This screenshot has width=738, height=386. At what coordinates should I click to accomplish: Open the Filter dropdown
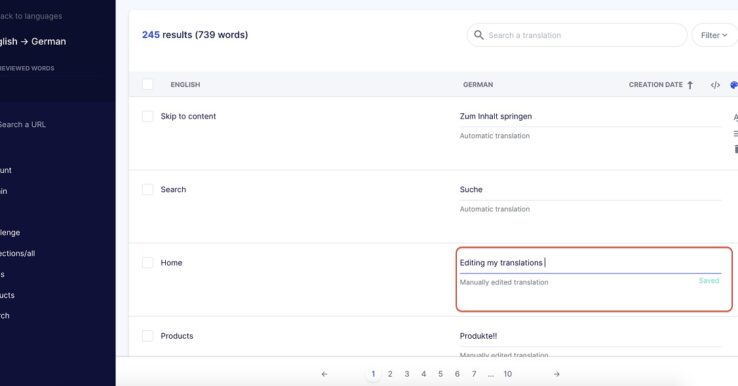click(714, 35)
